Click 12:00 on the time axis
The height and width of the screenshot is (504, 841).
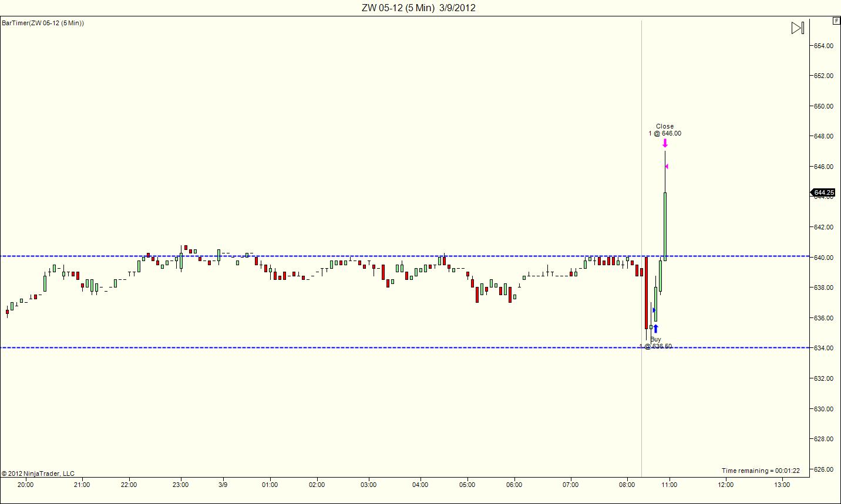tap(725, 485)
